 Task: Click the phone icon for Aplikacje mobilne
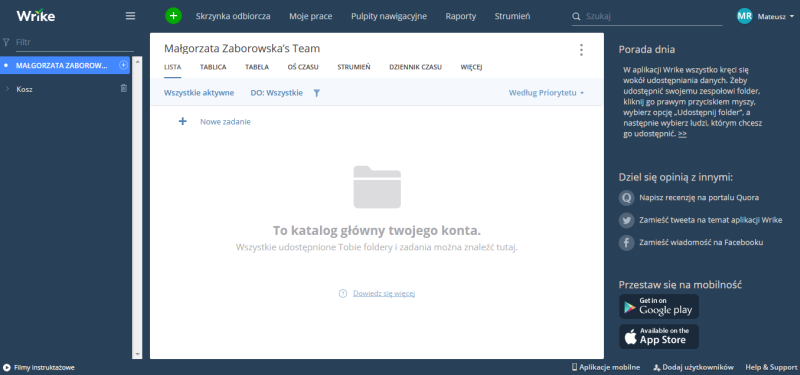[574, 367]
